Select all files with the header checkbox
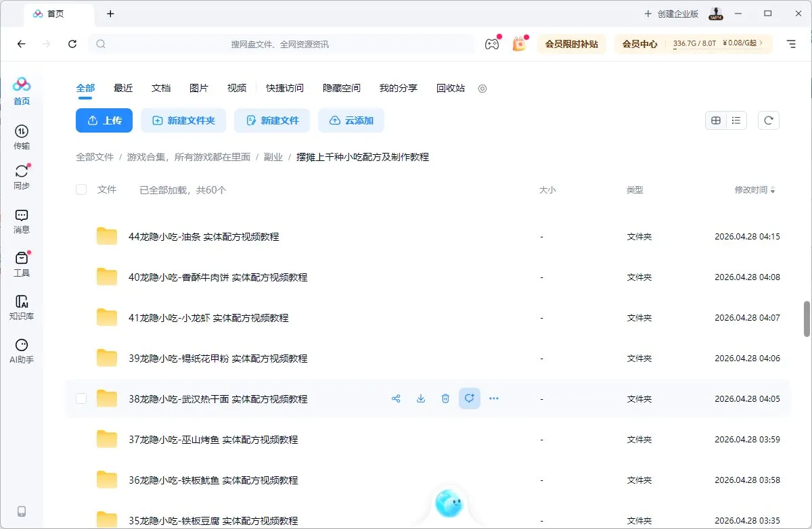Viewport: 812px width, 529px height. tap(81, 189)
